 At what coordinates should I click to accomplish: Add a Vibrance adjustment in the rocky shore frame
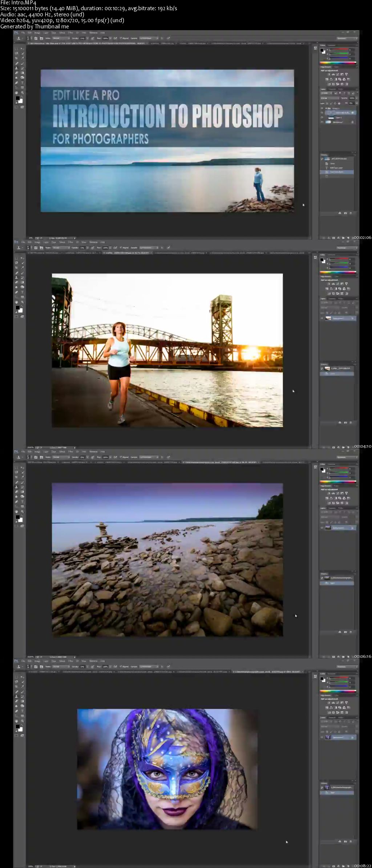pyautogui.click(x=347, y=493)
